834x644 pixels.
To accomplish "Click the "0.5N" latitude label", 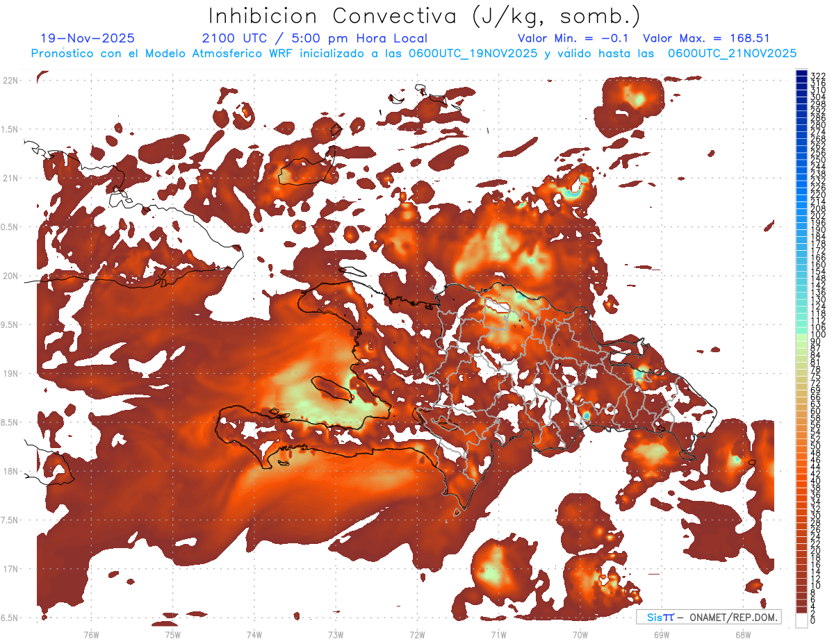I will click(x=10, y=227).
